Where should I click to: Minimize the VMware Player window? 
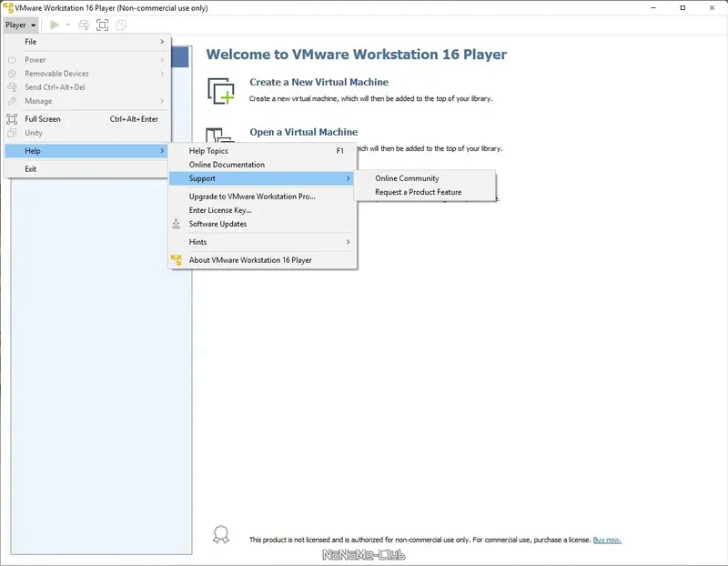[653, 8]
